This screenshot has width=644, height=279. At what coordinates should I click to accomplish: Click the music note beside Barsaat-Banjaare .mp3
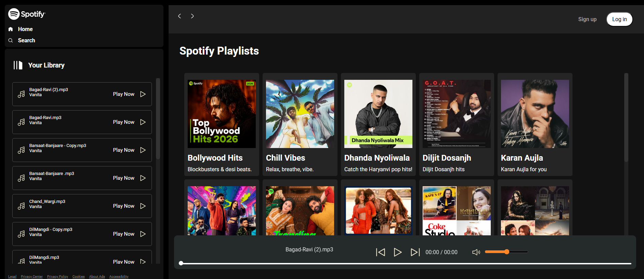[x=21, y=178]
